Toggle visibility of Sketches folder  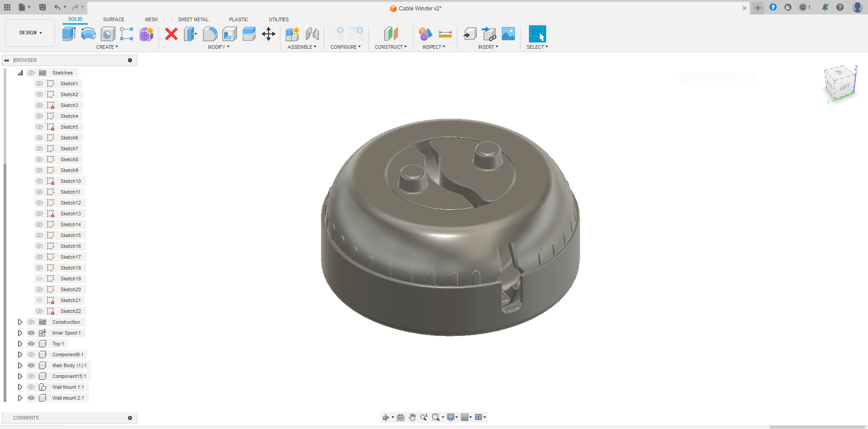[31, 73]
